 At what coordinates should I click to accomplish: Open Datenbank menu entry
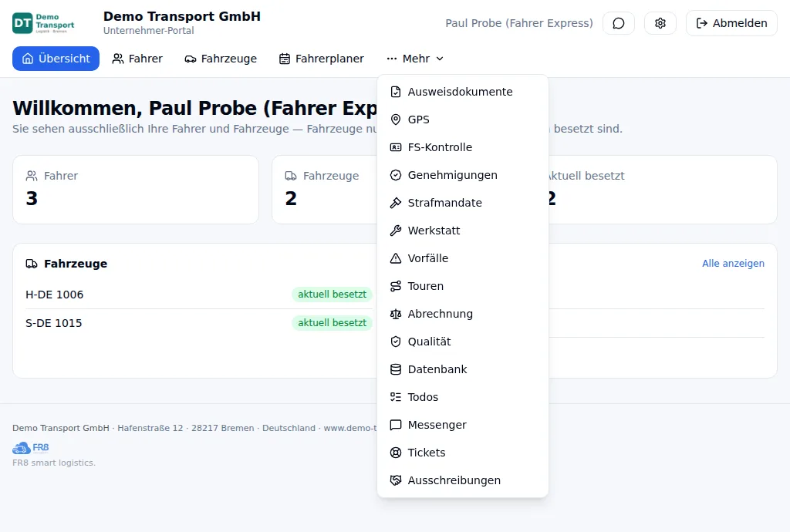463,369
